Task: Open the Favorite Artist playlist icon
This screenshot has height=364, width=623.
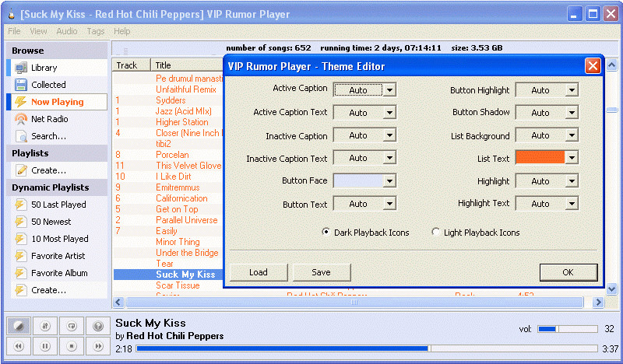Action: (21, 256)
